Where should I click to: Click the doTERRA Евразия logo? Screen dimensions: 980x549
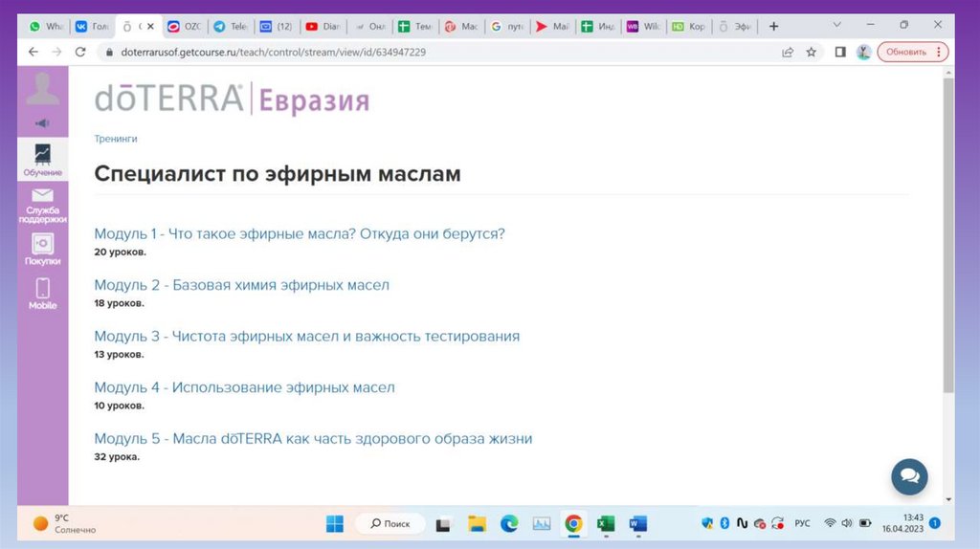pos(232,99)
